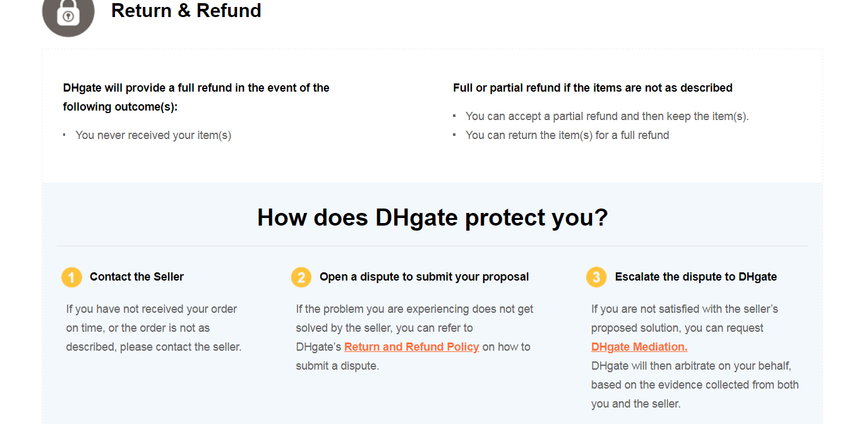Click the padlock Return & Refund icon
868x424 pixels.
coord(68,11)
